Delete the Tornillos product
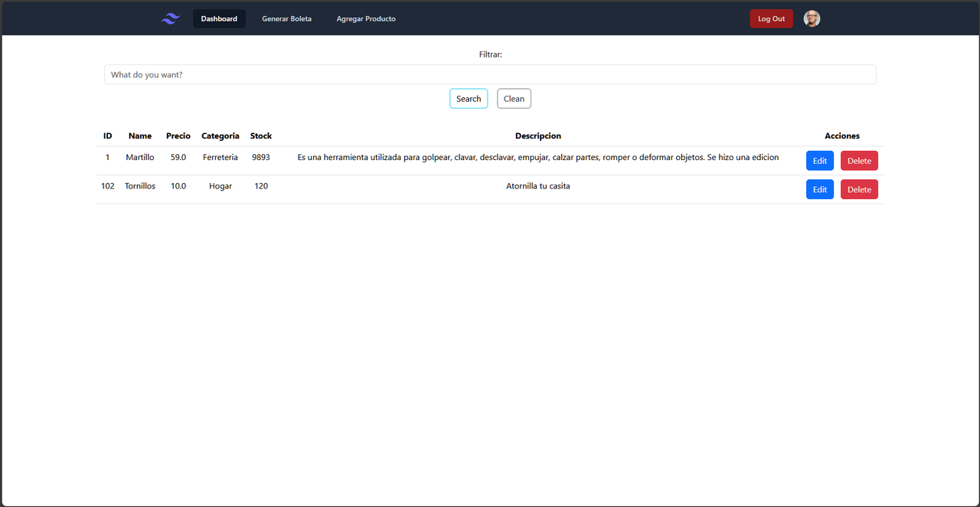Image resolution: width=980 pixels, height=507 pixels. click(x=859, y=189)
